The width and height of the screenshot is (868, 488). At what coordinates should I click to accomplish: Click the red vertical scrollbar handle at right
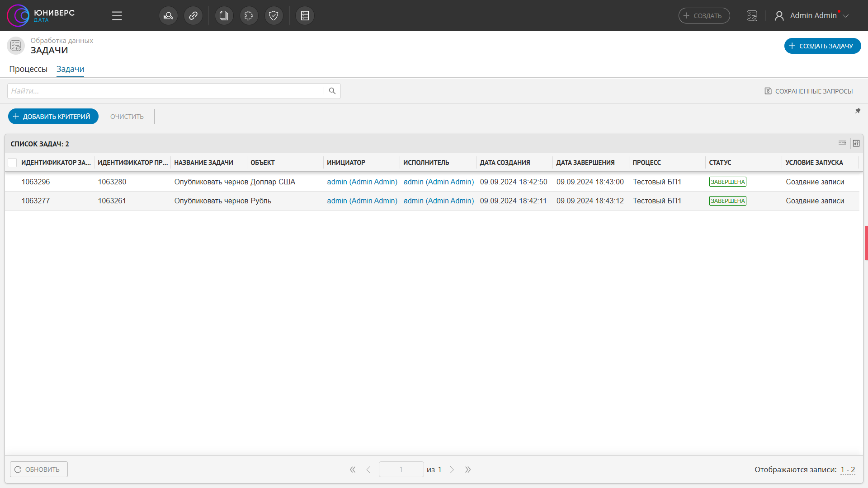pos(866,243)
